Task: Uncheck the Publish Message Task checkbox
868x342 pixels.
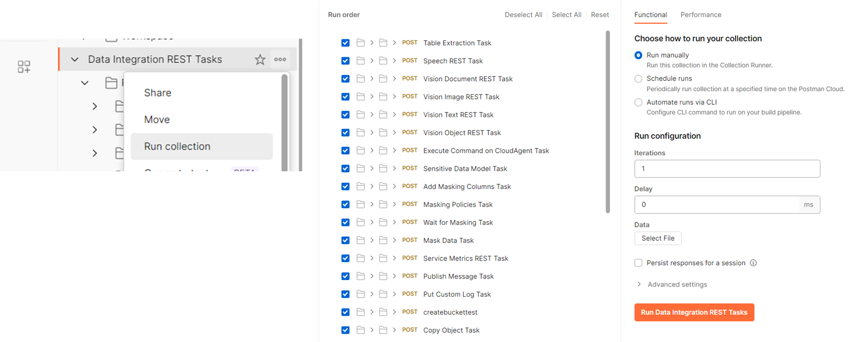Action: [x=346, y=276]
